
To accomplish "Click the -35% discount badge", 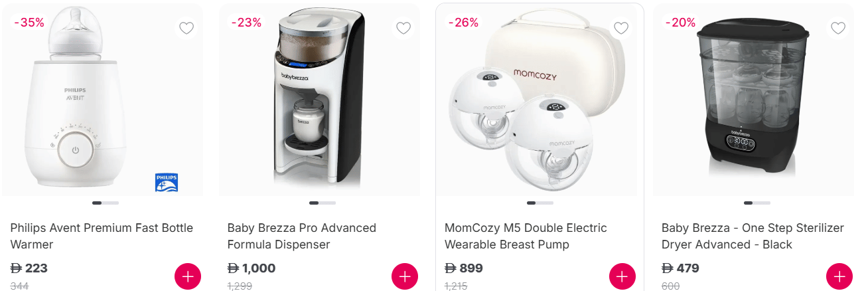I will (29, 23).
